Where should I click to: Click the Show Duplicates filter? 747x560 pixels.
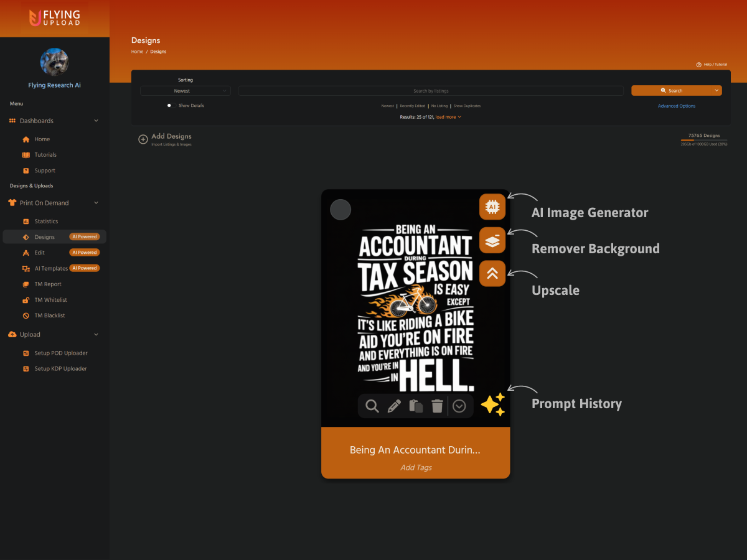[467, 106]
